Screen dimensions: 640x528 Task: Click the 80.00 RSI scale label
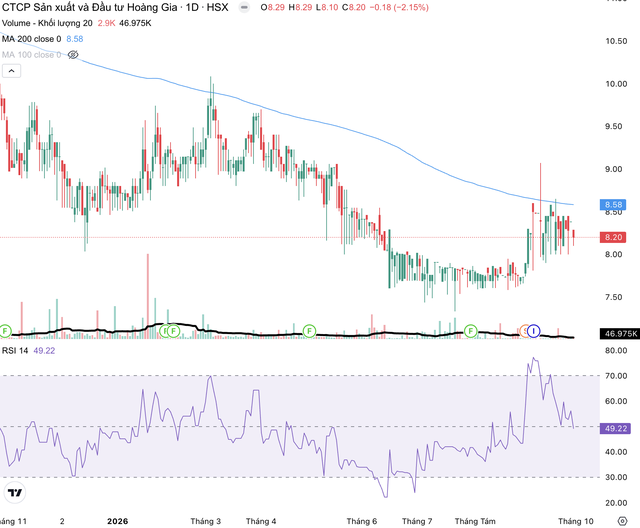616,351
